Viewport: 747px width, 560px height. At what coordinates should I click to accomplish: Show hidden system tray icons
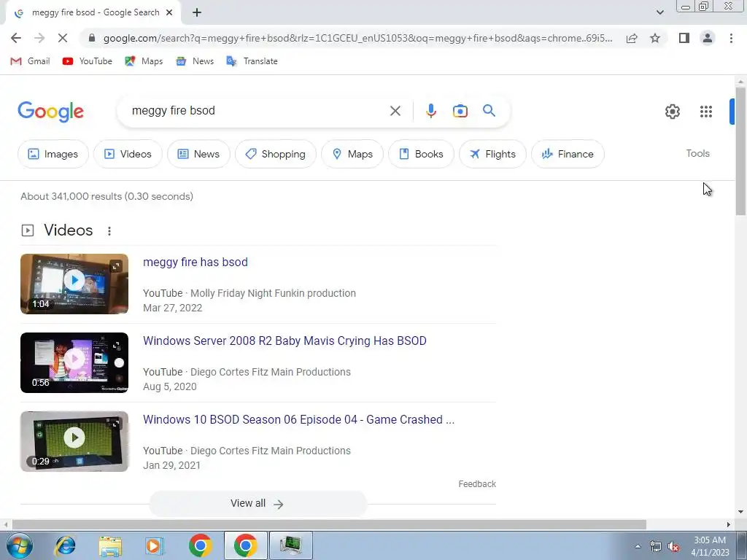638,546
